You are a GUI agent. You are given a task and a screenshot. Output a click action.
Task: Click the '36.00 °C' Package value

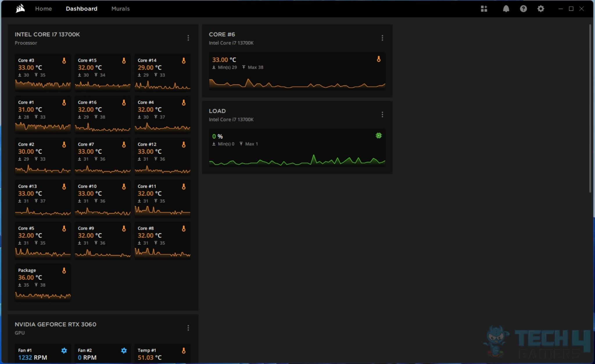click(30, 277)
